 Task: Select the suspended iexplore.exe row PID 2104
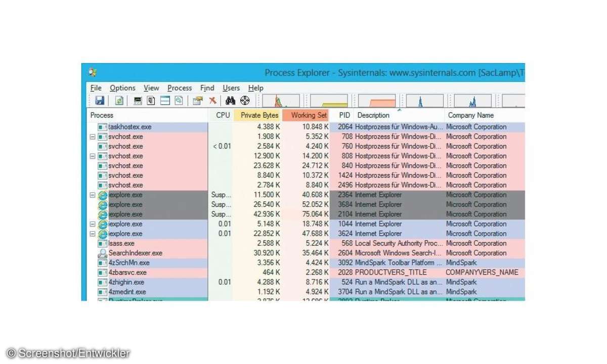(x=306, y=214)
